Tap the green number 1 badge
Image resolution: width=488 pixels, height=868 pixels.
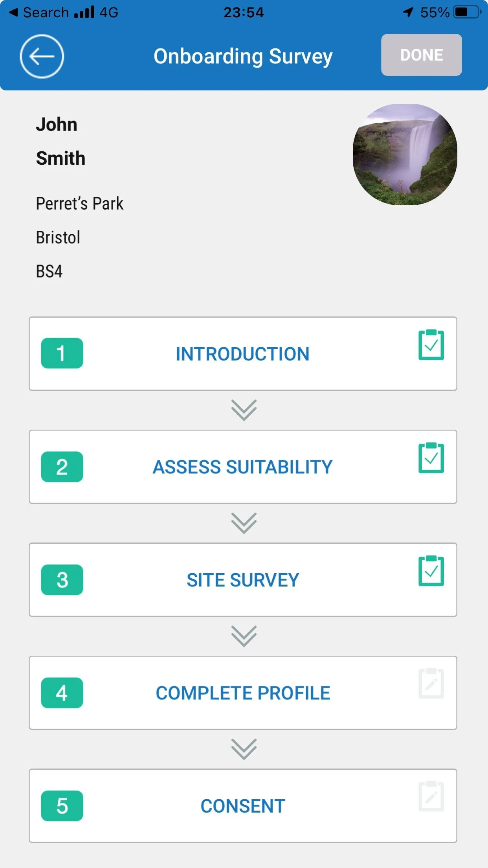(62, 353)
